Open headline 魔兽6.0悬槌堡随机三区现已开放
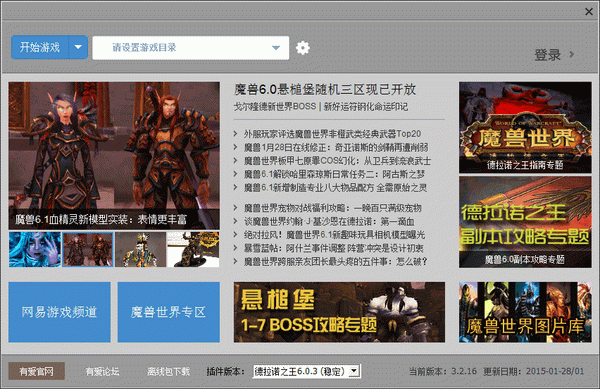 [x=325, y=90]
